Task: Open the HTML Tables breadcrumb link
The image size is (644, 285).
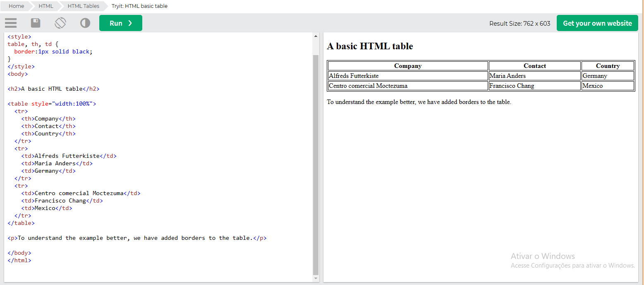Action: point(84,6)
